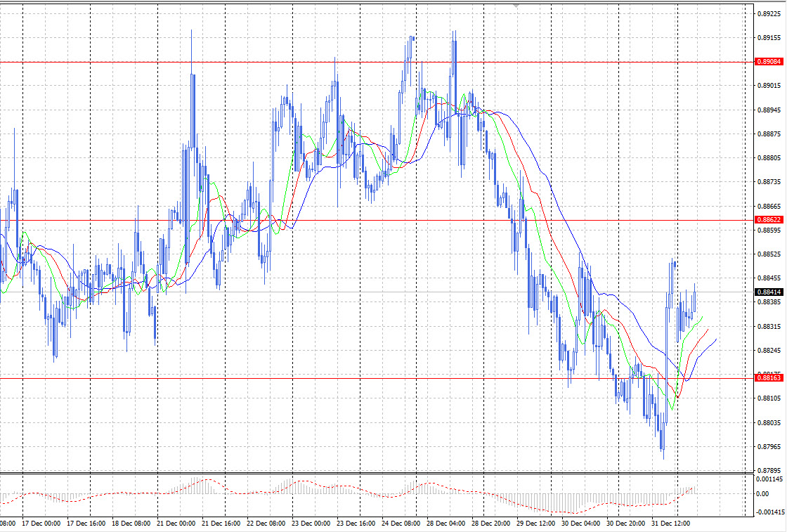The image size is (787, 532).
Task: Click the 28 Dec 04:00 time label
Action: 445,524
